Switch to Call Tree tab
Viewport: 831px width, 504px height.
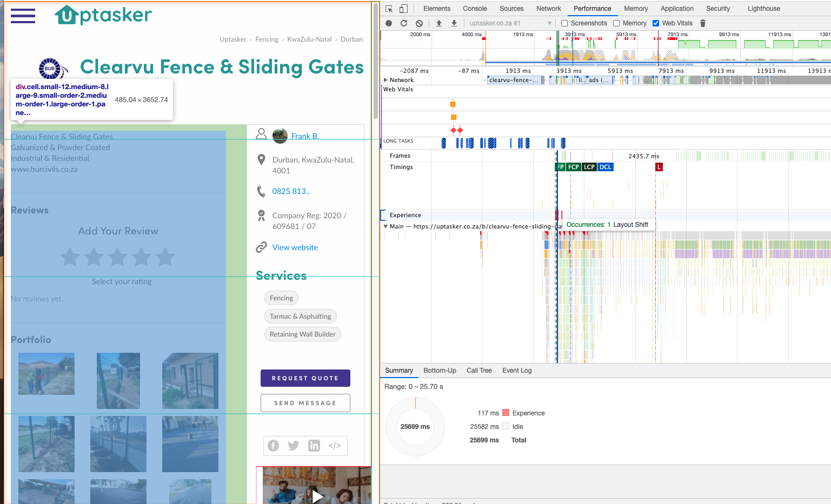pos(479,371)
